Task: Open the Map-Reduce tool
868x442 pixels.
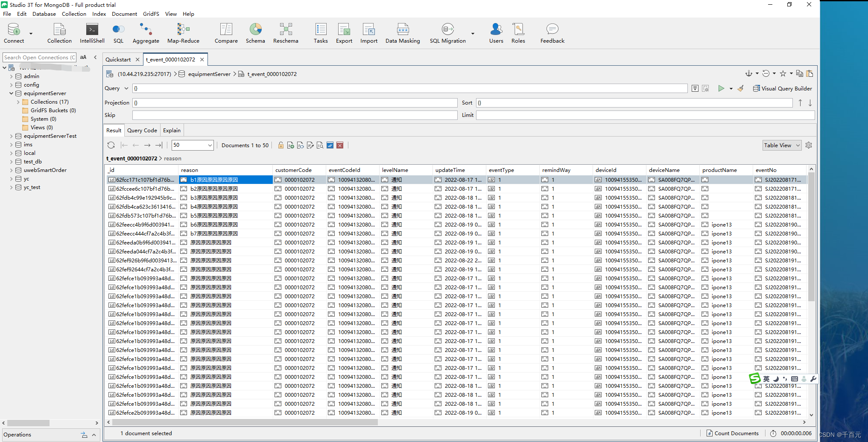Action: (x=183, y=33)
